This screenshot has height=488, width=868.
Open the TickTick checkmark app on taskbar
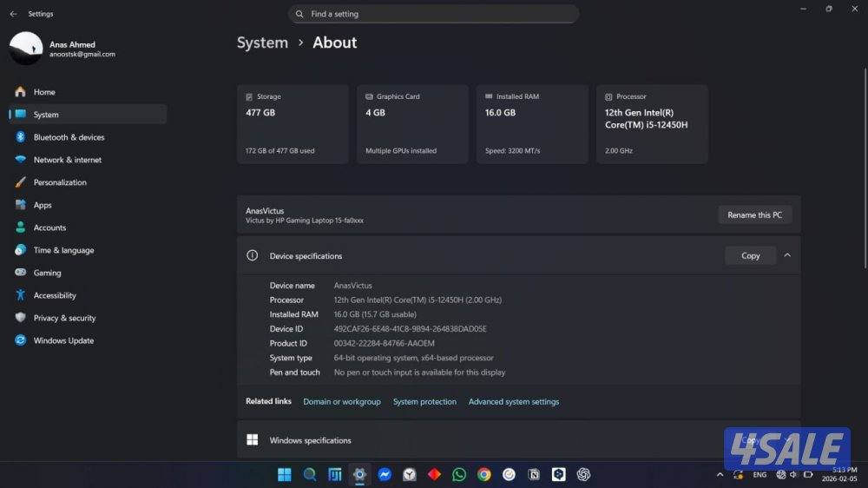click(509, 474)
